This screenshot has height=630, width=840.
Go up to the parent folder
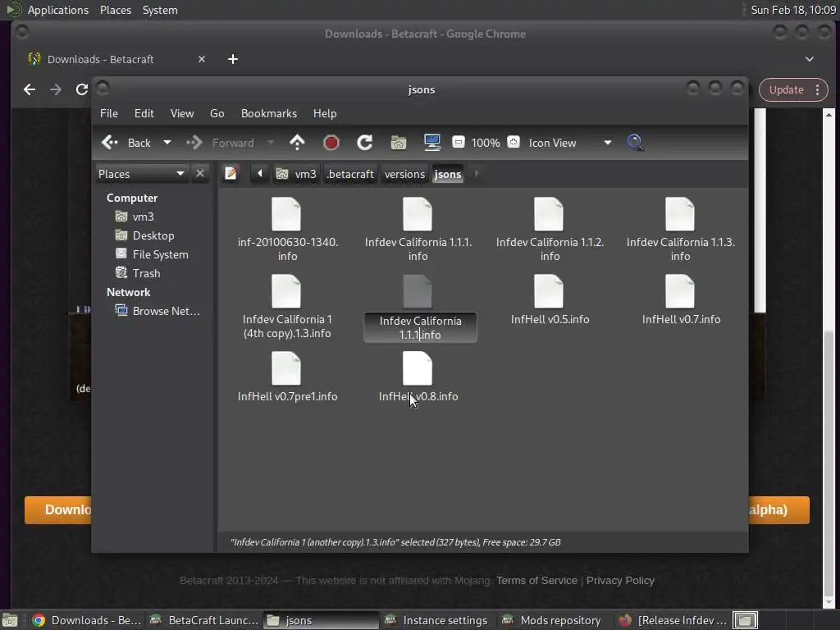pyautogui.click(x=297, y=143)
